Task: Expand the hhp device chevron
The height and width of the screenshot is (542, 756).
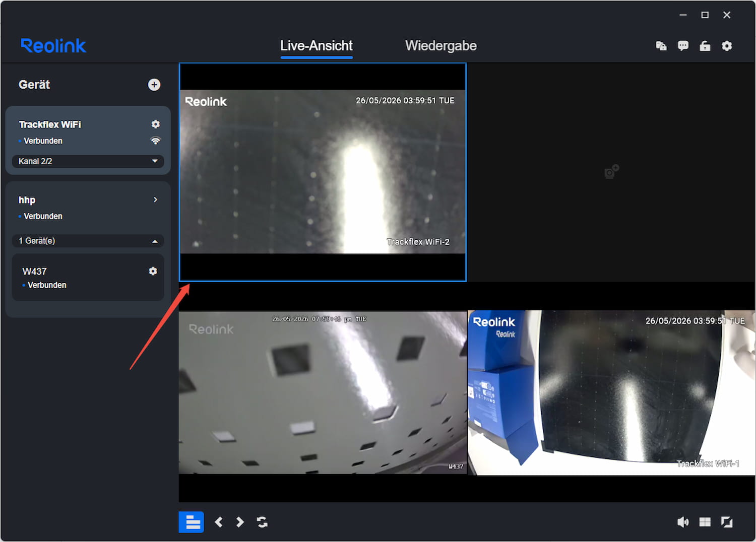Action: (x=155, y=199)
